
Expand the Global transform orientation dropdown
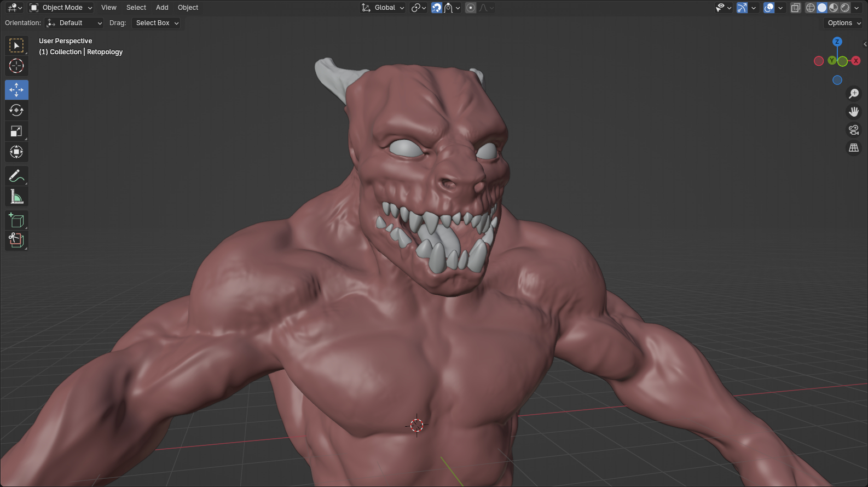click(383, 8)
